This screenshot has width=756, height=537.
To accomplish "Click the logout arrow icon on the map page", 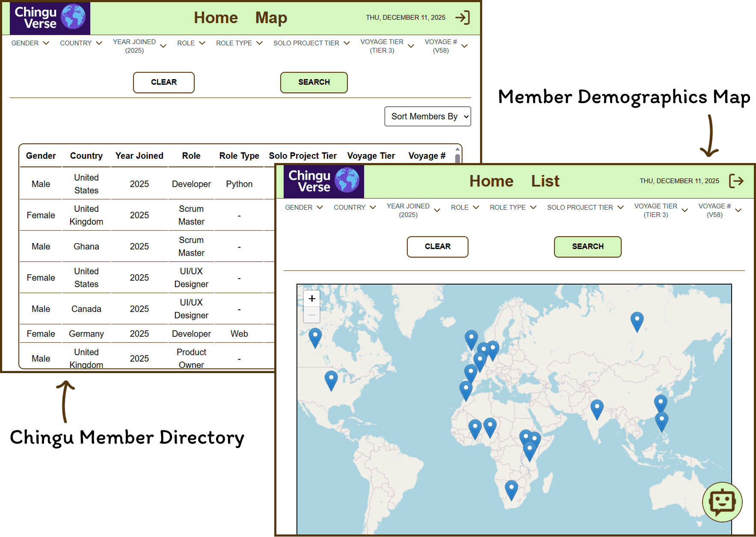I will pos(737,181).
